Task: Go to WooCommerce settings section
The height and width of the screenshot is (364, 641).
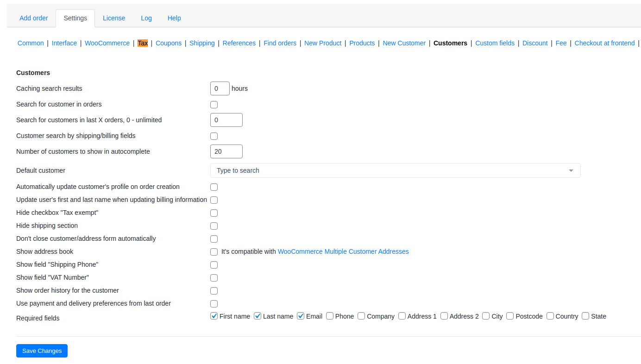Action: coord(107,43)
